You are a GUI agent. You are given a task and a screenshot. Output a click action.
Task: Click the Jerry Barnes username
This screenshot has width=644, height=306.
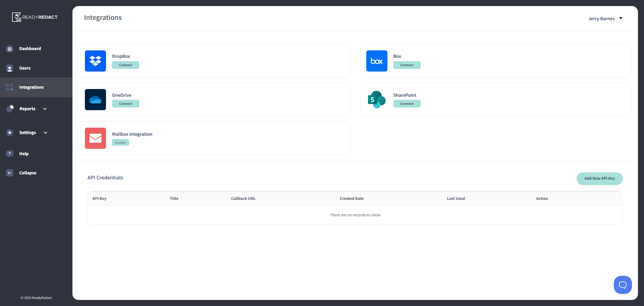click(601, 19)
